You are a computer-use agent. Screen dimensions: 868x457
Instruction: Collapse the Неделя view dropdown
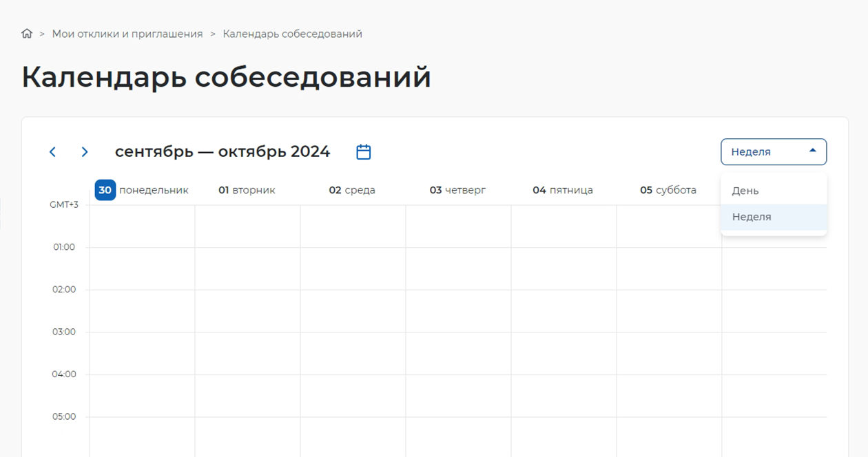(x=774, y=152)
